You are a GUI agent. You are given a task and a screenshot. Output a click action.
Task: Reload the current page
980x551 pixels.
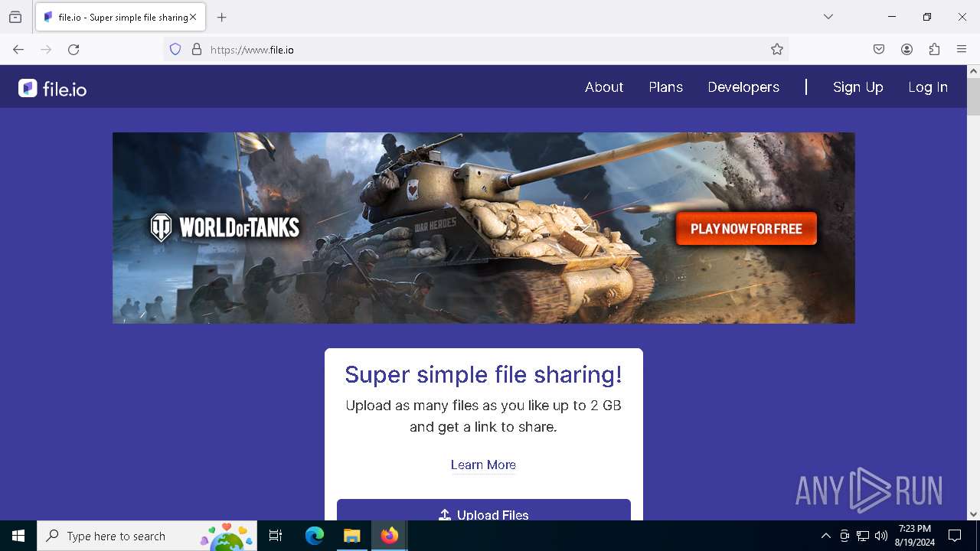click(x=73, y=50)
